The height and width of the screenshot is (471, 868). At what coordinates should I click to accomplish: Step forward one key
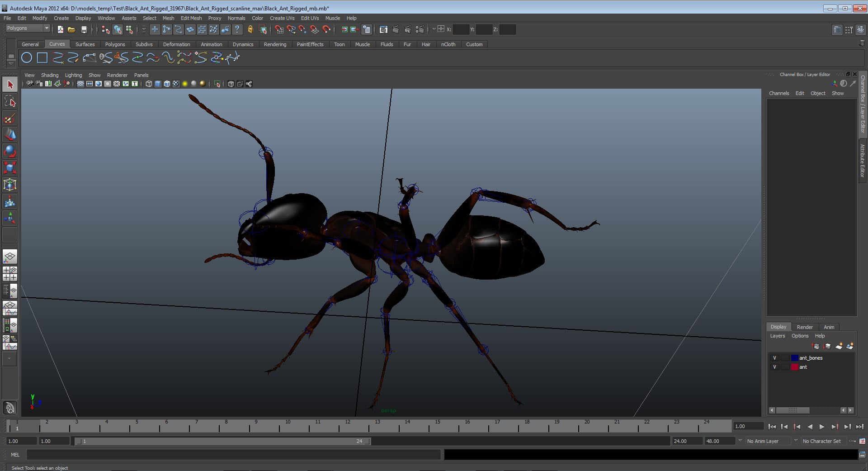(x=835, y=427)
